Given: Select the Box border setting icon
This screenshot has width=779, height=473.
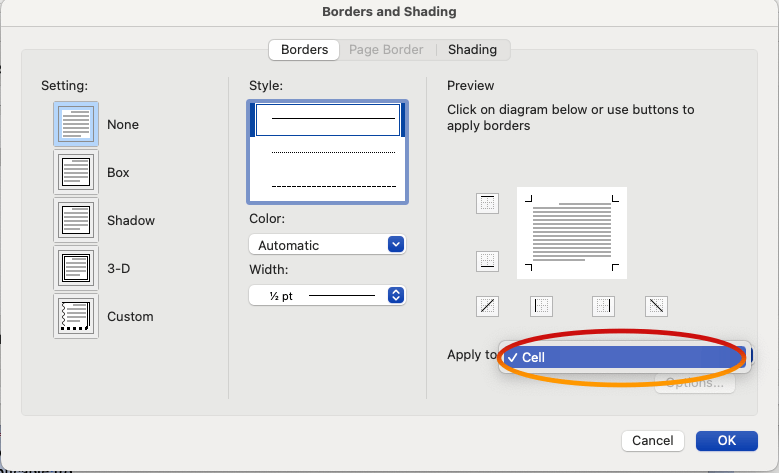Looking at the screenshot, I should (76, 172).
